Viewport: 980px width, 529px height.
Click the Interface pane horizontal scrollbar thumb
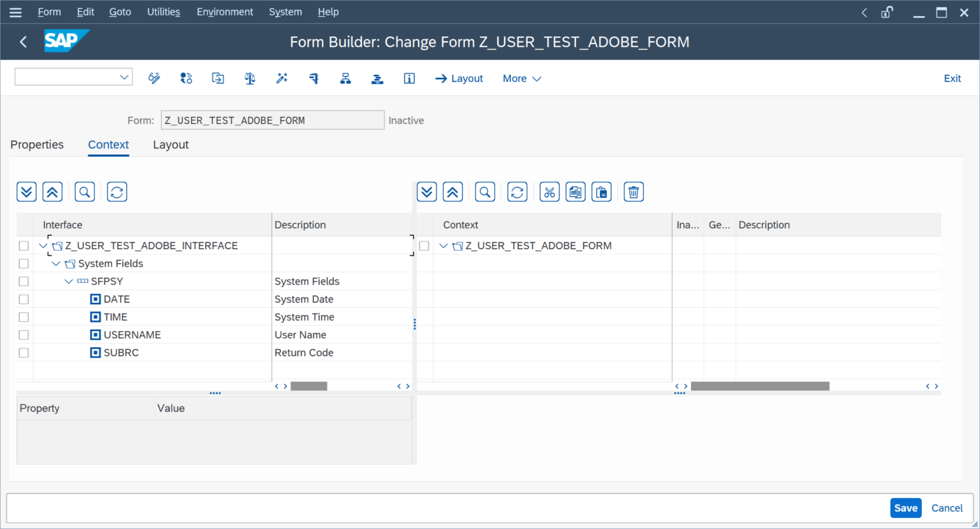[309, 386]
